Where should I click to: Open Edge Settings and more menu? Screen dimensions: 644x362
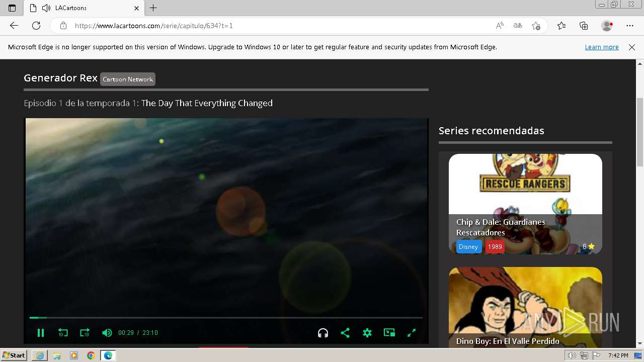pyautogui.click(x=630, y=26)
